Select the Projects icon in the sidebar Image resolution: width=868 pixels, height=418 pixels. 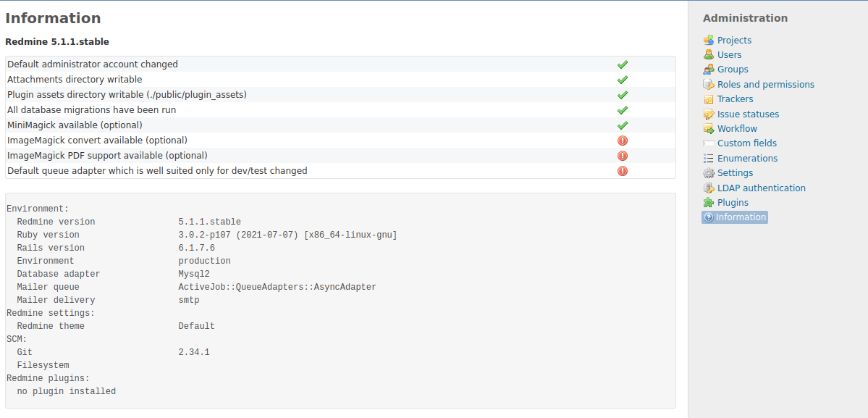708,40
